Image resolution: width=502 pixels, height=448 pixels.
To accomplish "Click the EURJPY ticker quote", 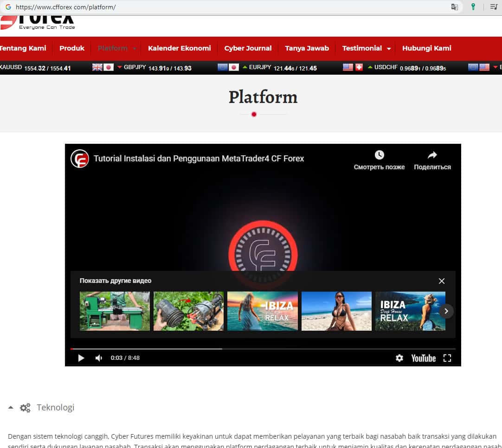I will [x=283, y=68].
